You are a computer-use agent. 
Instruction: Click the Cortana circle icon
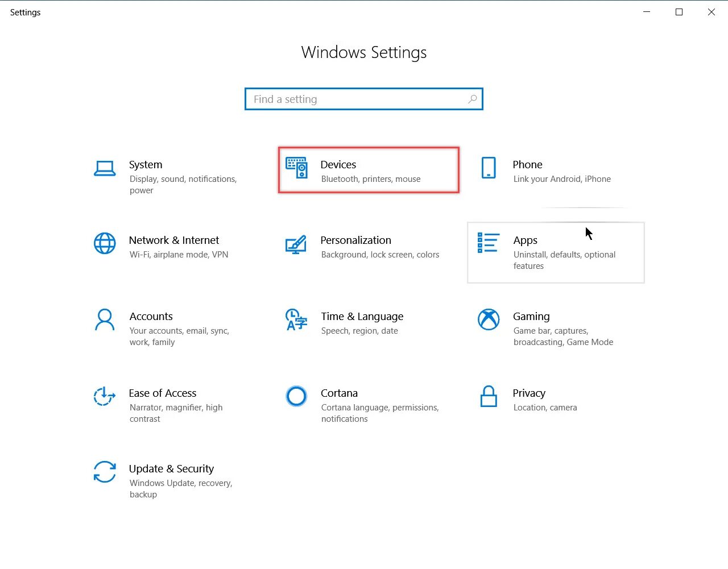296,396
